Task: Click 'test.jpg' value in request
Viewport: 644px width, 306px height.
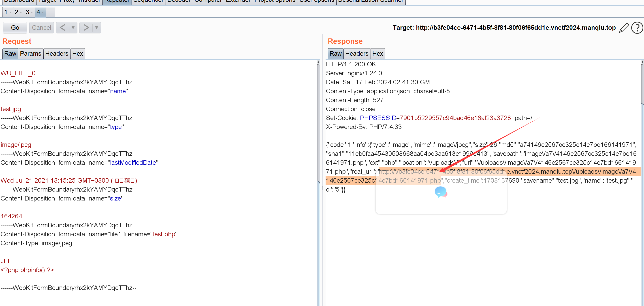Action: point(11,109)
